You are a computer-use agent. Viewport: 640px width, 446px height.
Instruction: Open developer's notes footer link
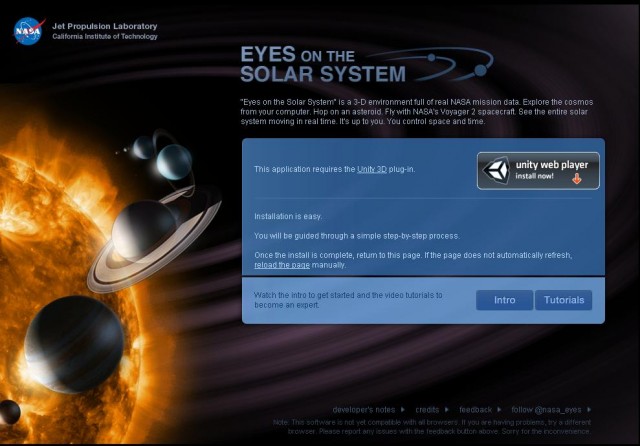click(x=364, y=409)
